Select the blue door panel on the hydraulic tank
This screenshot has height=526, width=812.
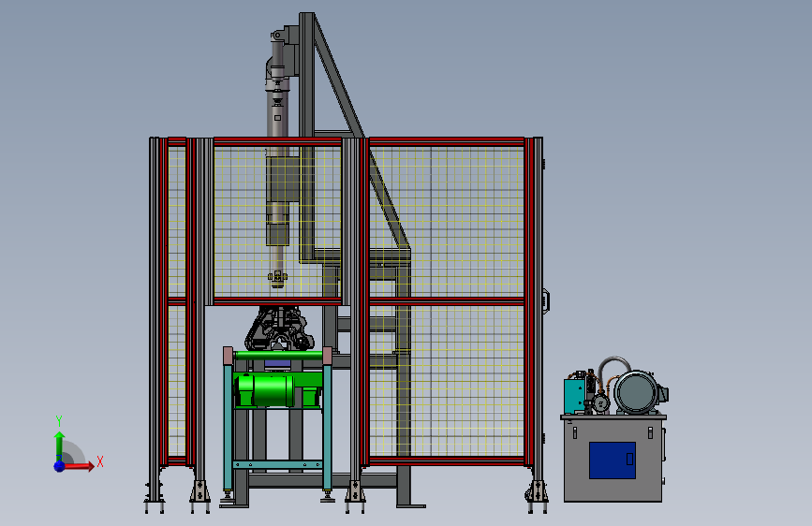(x=613, y=460)
